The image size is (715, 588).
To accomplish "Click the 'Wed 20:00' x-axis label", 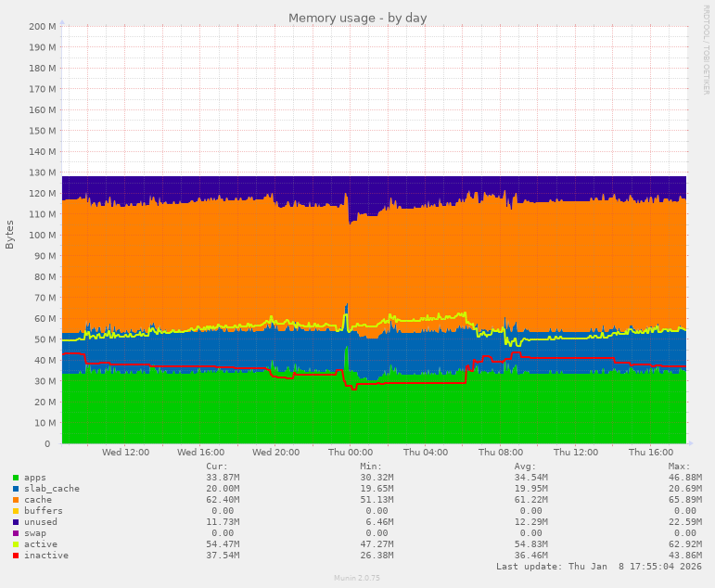I will (x=275, y=452).
